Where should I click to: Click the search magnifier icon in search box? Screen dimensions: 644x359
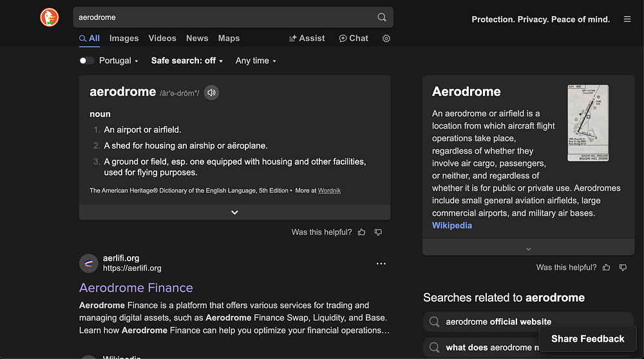tap(382, 17)
